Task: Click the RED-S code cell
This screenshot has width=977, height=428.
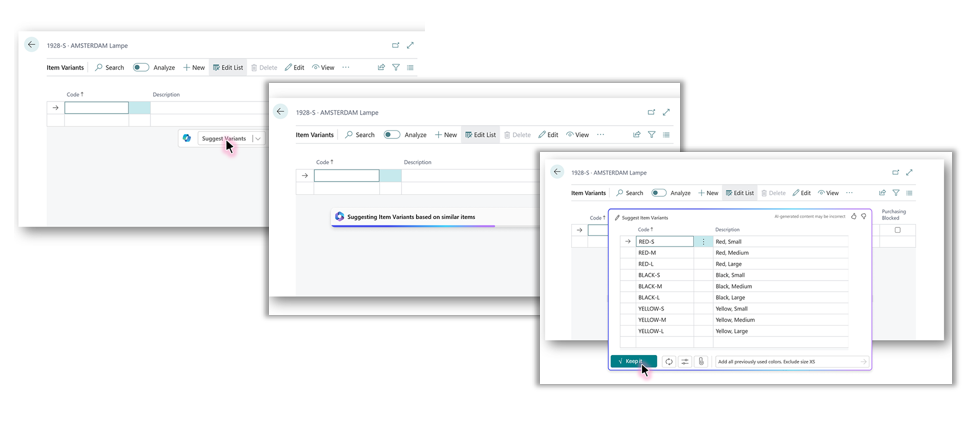Action: (x=665, y=242)
